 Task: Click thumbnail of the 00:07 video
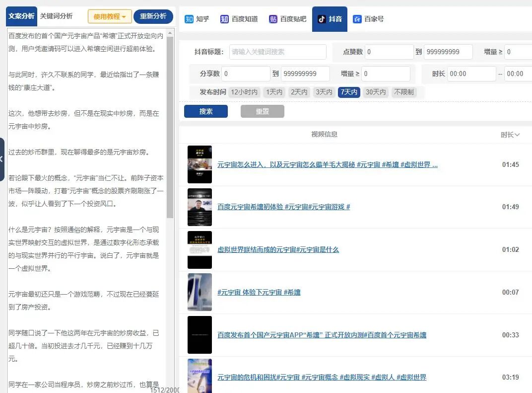click(200, 292)
